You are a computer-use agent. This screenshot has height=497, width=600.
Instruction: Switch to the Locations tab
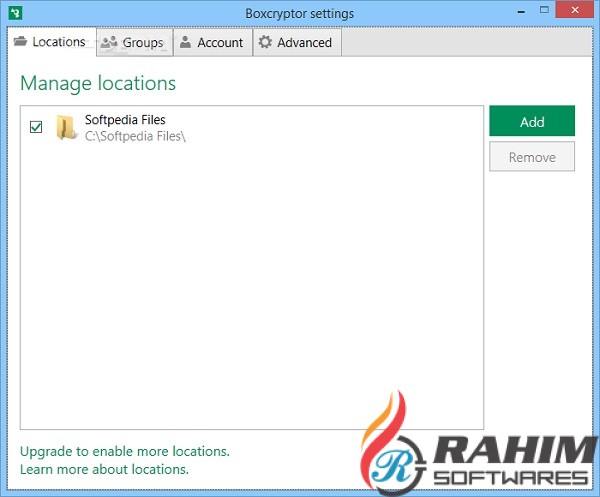pos(52,42)
